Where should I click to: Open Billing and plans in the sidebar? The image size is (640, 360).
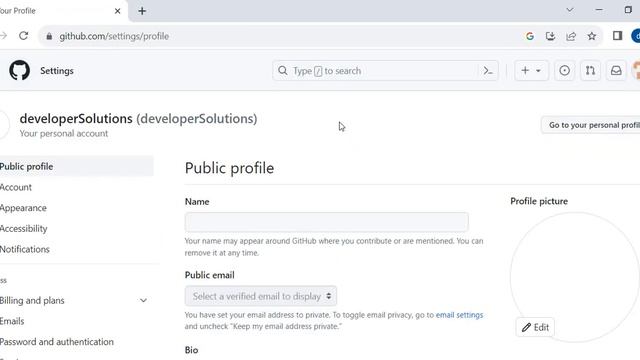[32, 300]
